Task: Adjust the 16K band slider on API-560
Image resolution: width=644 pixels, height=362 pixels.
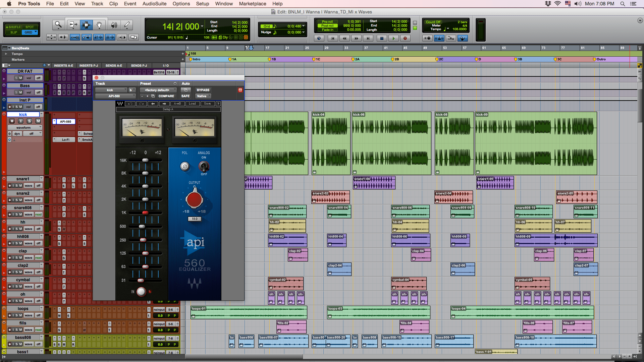Action: tap(145, 160)
